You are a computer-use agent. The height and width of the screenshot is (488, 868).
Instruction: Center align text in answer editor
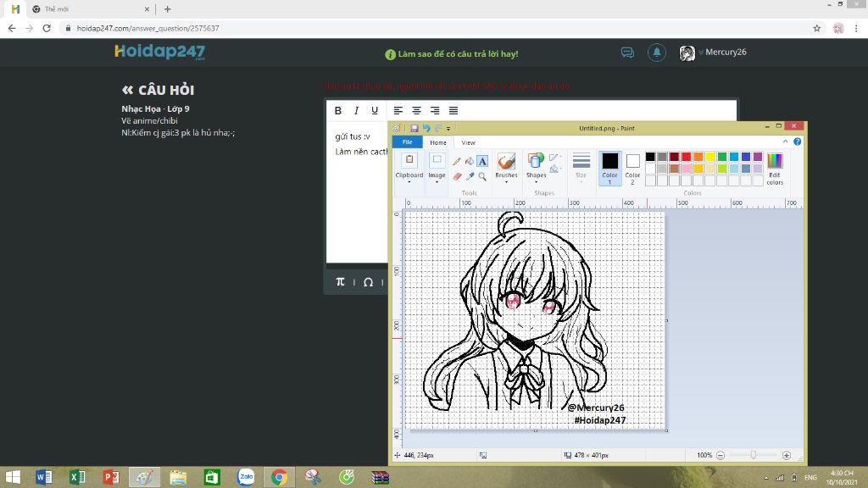click(x=416, y=111)
